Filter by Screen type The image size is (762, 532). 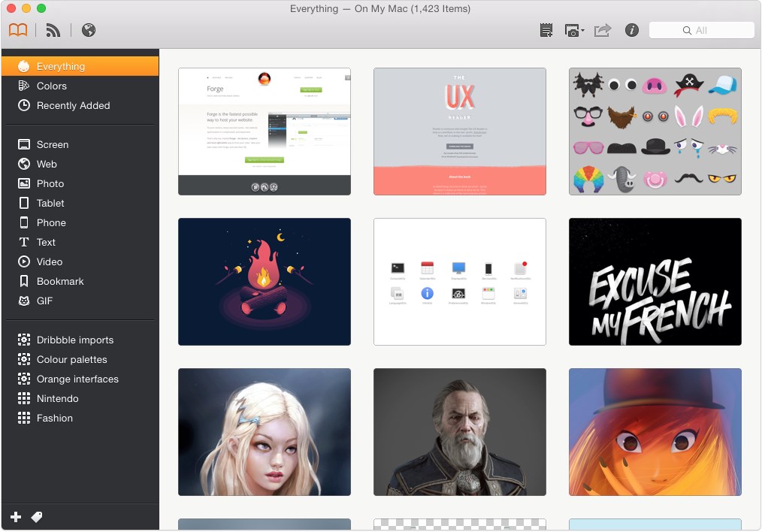click(80, 144)
